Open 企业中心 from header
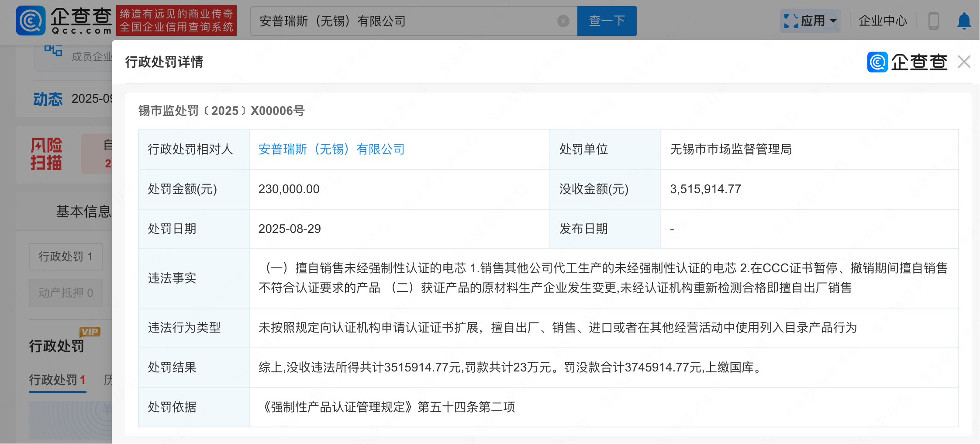The height and width of the screenshot is (444, 980). pyautogui.click(x=883, y=21)
